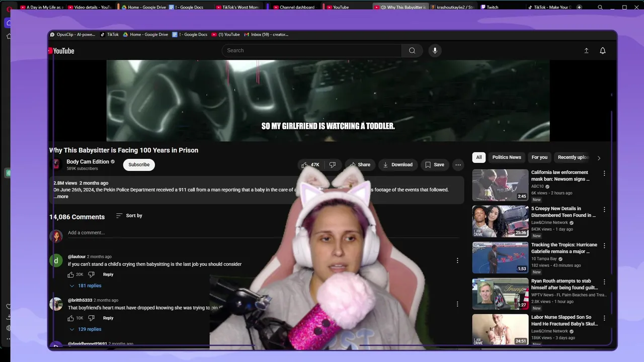Select the For you chip
644x362 pixels.
539,157
